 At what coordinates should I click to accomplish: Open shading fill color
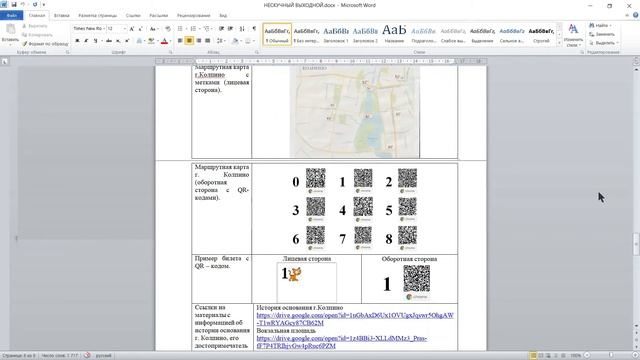point(235,41)
